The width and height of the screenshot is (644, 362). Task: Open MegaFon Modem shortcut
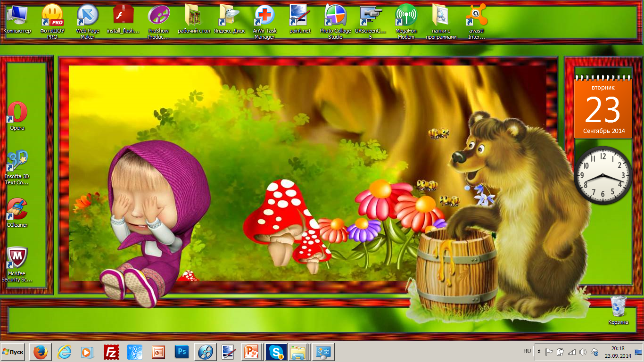405,16
